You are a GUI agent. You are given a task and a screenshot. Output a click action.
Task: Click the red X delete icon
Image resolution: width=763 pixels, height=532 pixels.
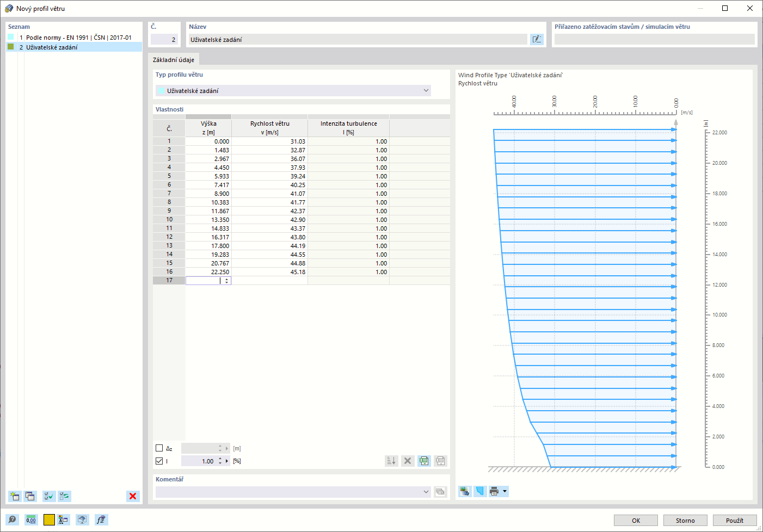coord(133,496)
